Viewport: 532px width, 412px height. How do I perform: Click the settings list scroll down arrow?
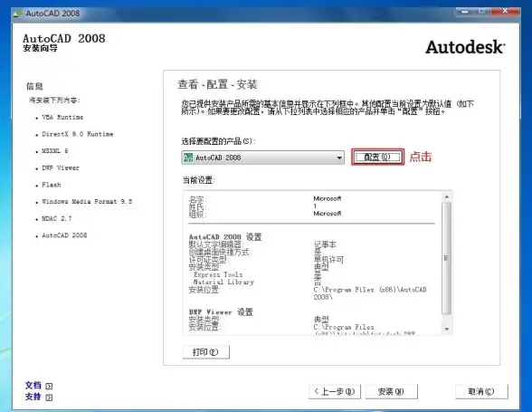point(447,329)
